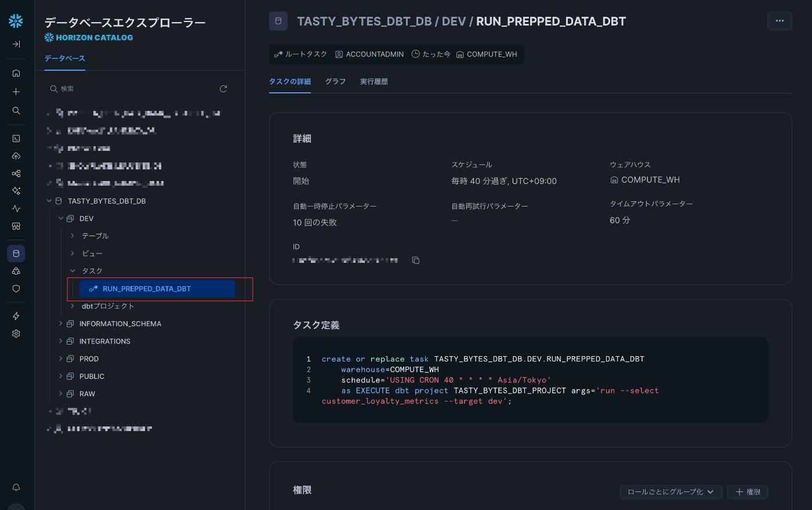Expand the PROD schema
812x510 pixels.
point(61,359)
